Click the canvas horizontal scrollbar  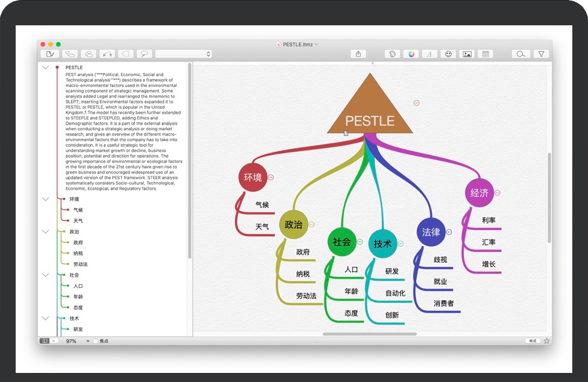click(369, 334)
